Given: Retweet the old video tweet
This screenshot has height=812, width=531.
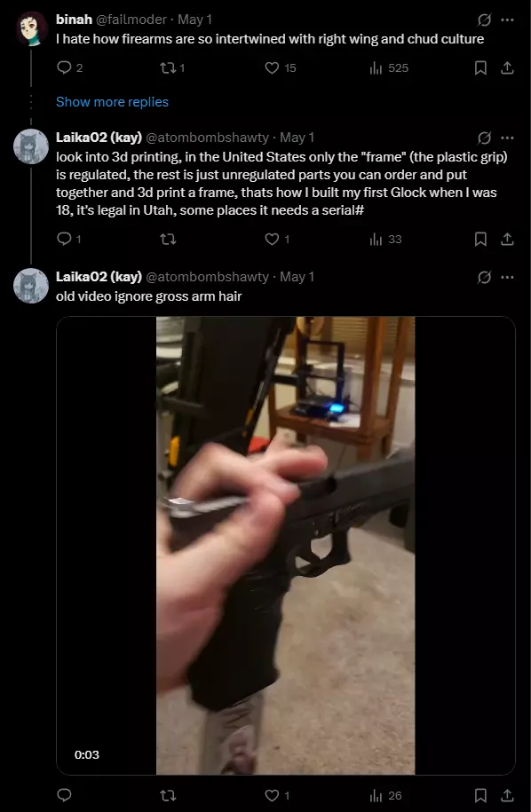Looking at the screenshot, I should (x=168, y=795).
